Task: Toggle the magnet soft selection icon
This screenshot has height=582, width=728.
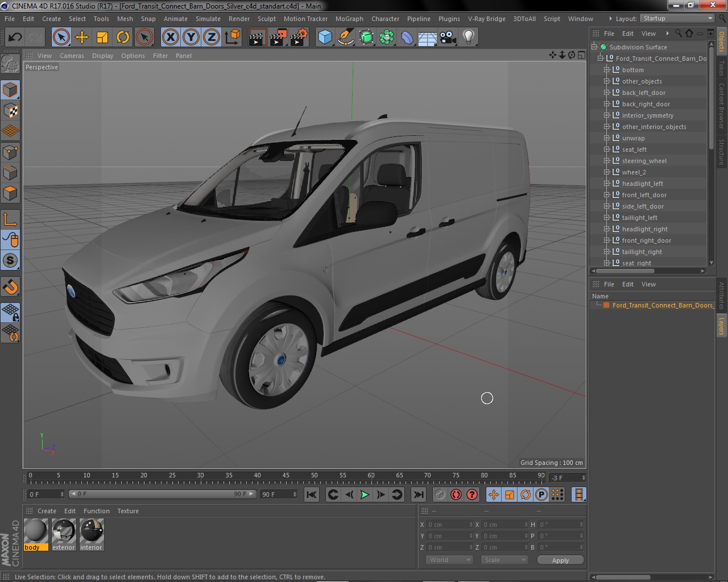Action: (10, 286)
